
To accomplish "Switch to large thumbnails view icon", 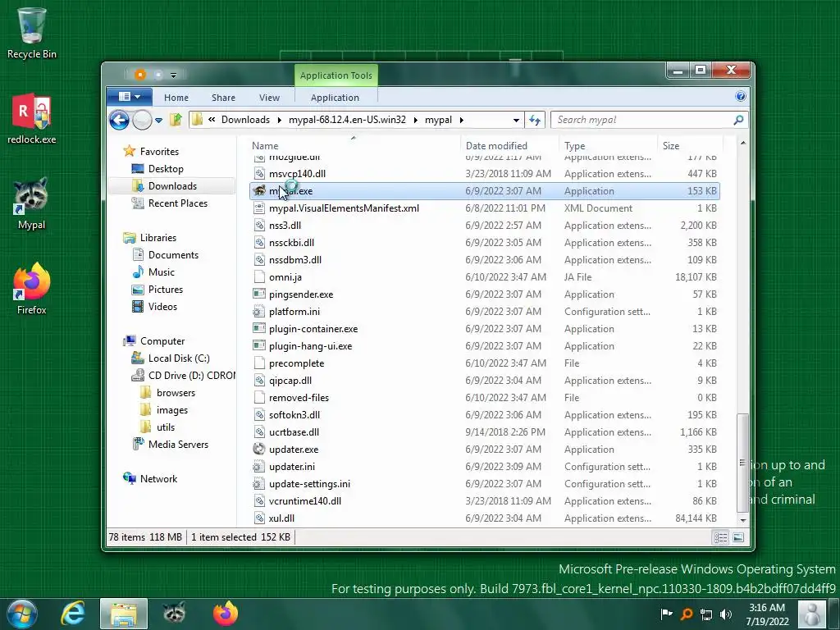I will [738, 537].
